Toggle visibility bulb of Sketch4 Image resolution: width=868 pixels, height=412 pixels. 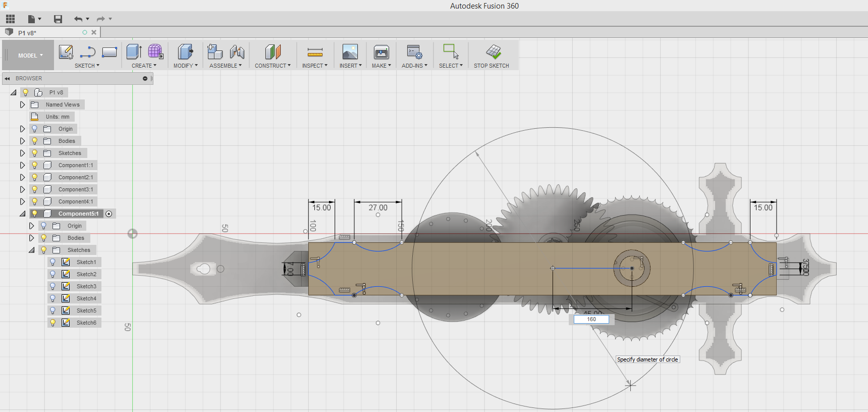[52, 298]
